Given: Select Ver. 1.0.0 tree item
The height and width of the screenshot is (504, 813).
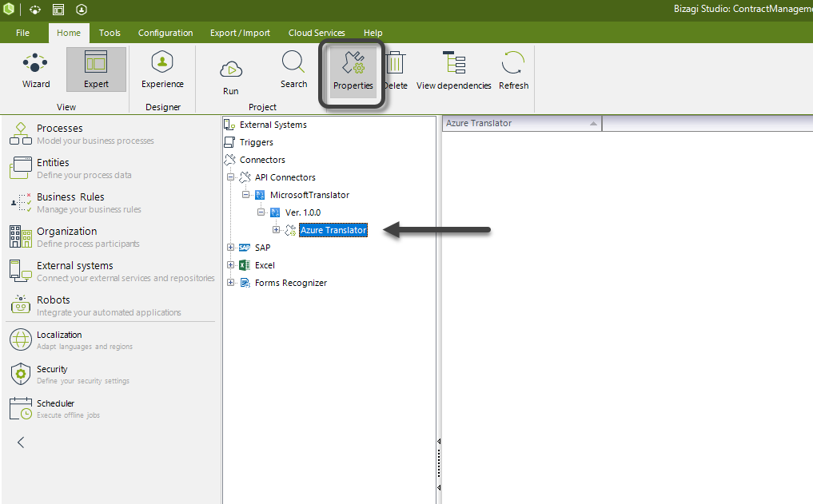Looking at the screenshot, I should [303, 212].
